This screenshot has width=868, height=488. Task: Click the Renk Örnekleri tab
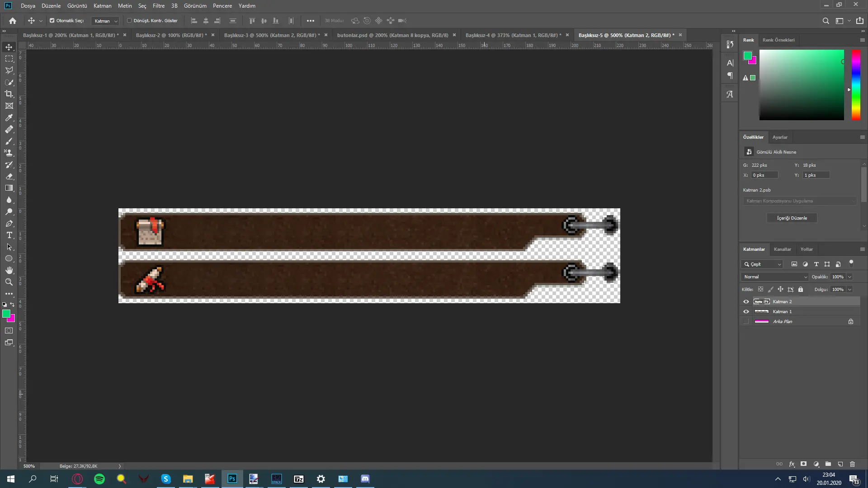click(x=779, y=40)
